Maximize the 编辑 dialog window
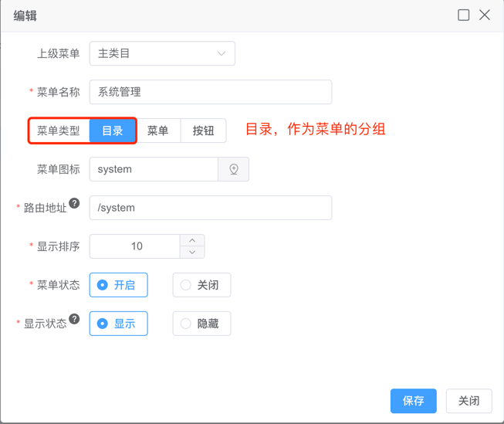The width and height of the screenshot is (504, 424). tap(463, 15)
